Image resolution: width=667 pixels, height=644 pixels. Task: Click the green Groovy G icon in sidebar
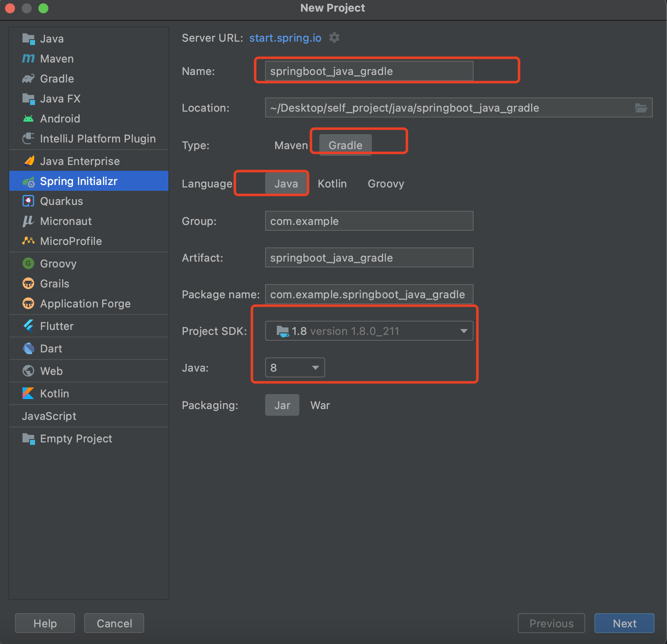tap(28, 263)
